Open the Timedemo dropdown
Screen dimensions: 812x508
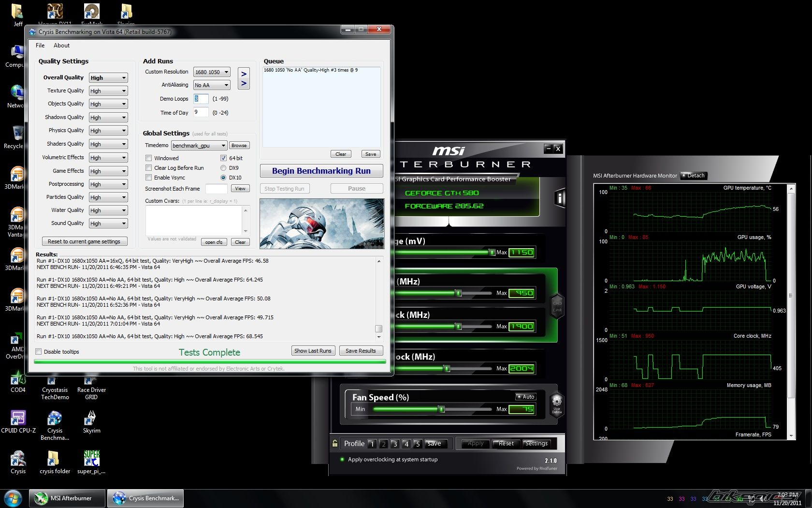pyautogui.click(x=199, y=146)
